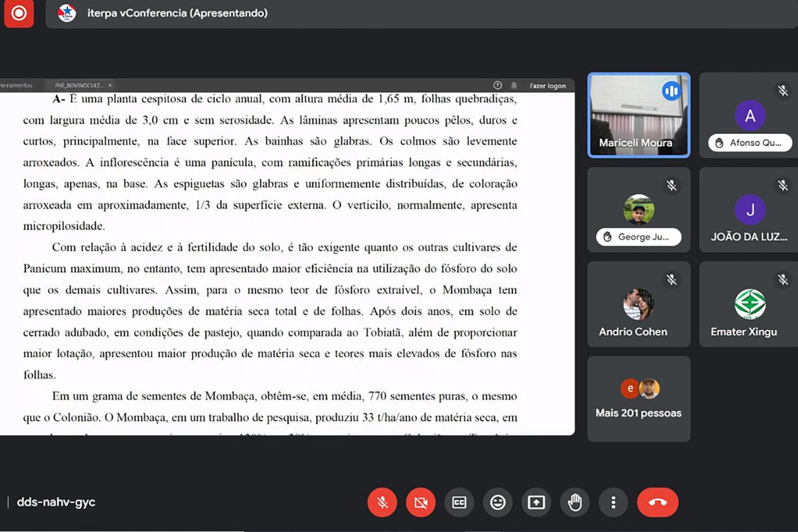Leave the call with red hang-up button

[x=657, y=502]
